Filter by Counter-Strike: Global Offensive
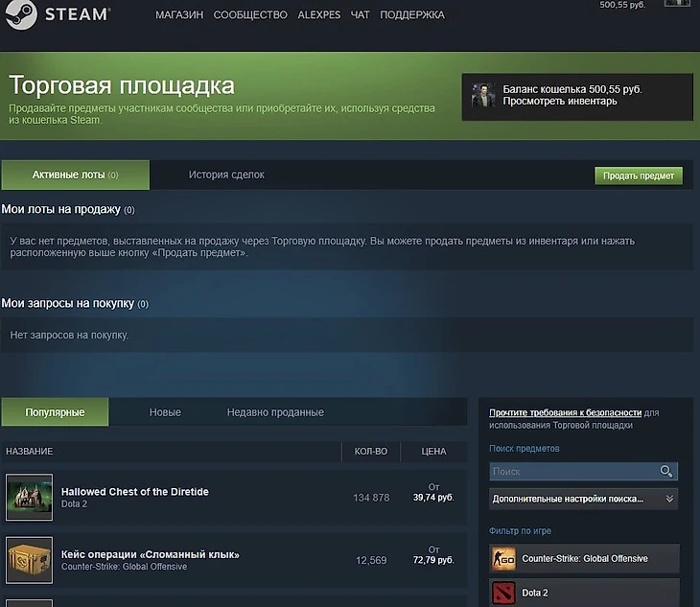 coord(584,559)
